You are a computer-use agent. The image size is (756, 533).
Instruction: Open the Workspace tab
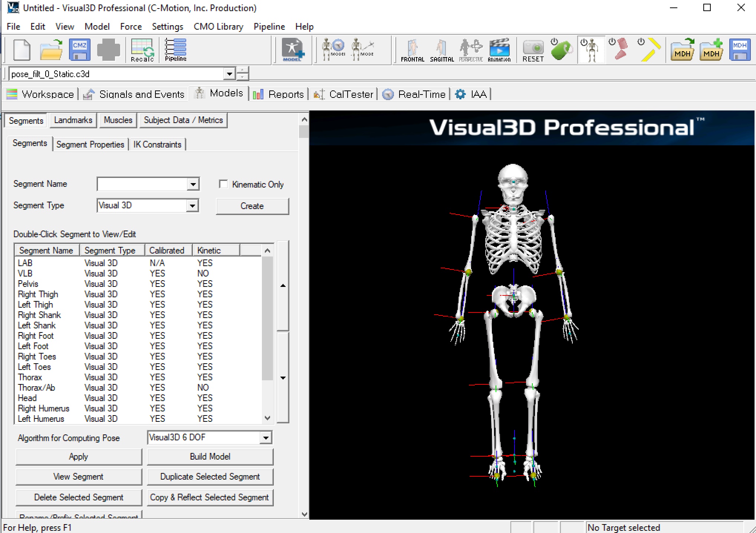40,94
